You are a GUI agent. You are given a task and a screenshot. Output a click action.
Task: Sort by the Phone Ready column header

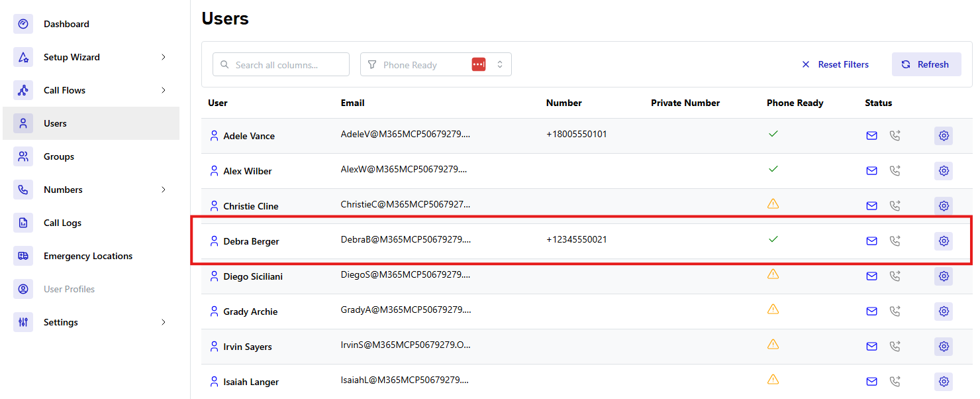[795, 103]
